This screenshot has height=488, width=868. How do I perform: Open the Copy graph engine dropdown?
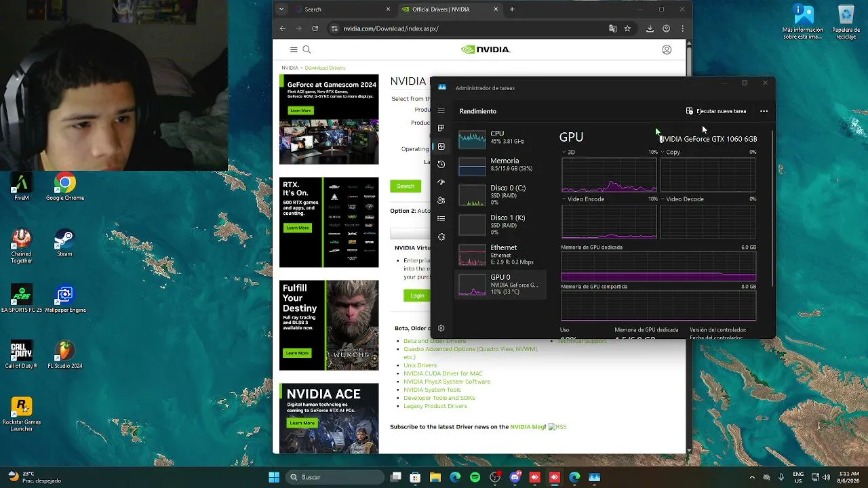click(671, 152)
